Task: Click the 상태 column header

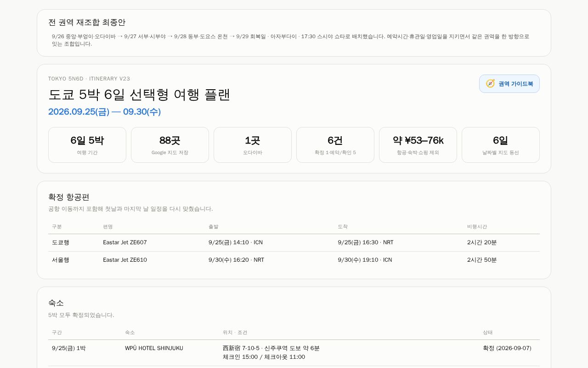Action: tap(487, 333)
